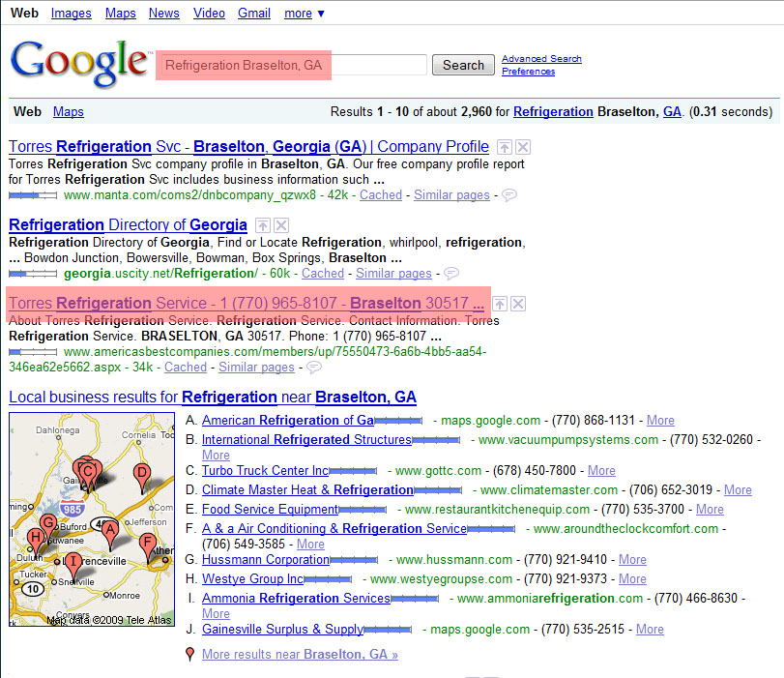
Task: Click GA link in results summary
Action: [672, 111]
